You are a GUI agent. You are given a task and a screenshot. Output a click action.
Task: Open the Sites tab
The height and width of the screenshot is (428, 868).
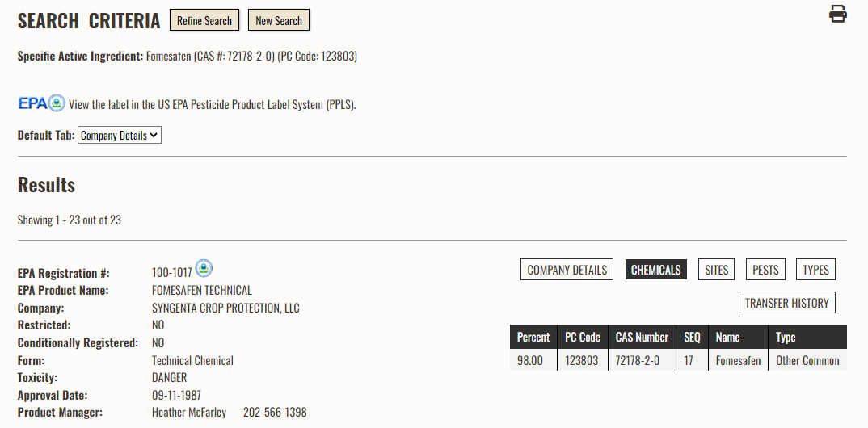716,270
